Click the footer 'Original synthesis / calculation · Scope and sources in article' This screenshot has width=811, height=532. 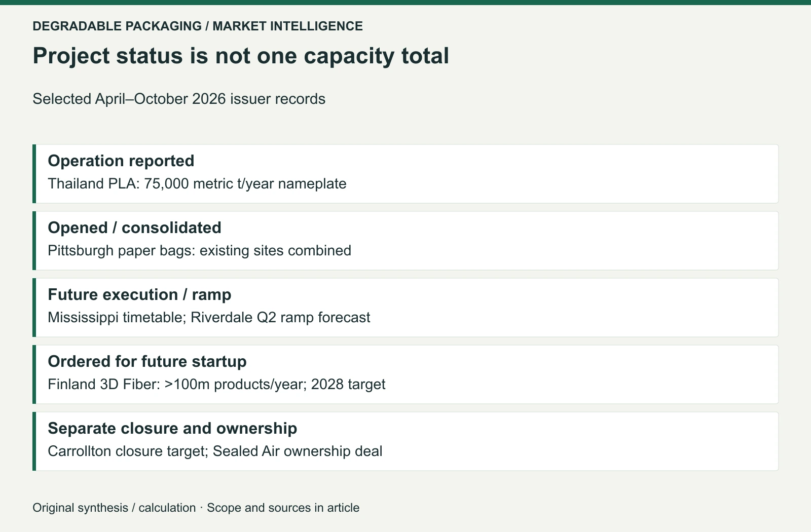(x=196, y=508)
